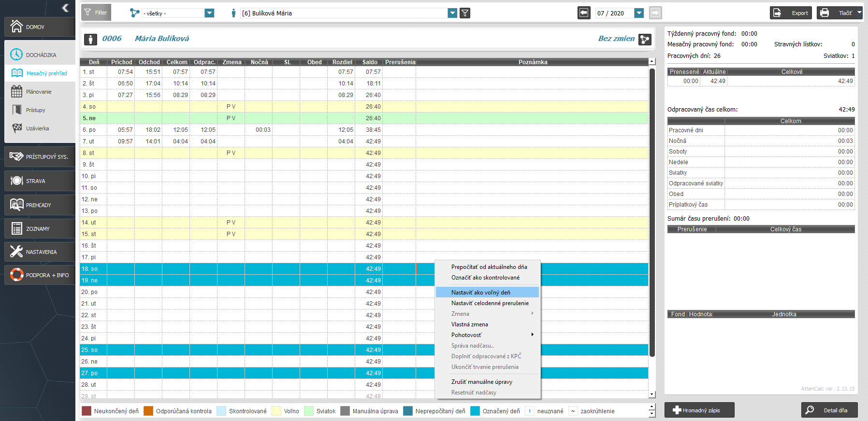Click the Saldo column header
Screen dimensions: 868x421
370,62
